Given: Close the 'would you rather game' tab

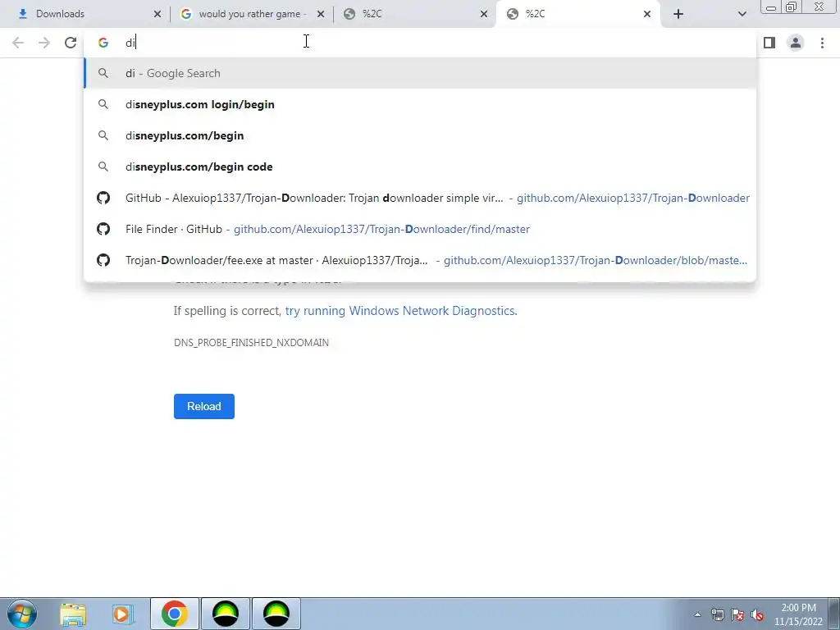Looking at the screenshot, I should [x=321, y=14].
